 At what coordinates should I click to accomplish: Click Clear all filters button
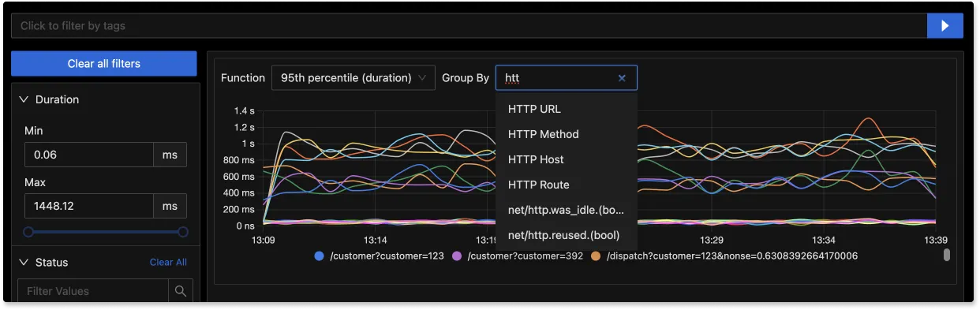104,64
